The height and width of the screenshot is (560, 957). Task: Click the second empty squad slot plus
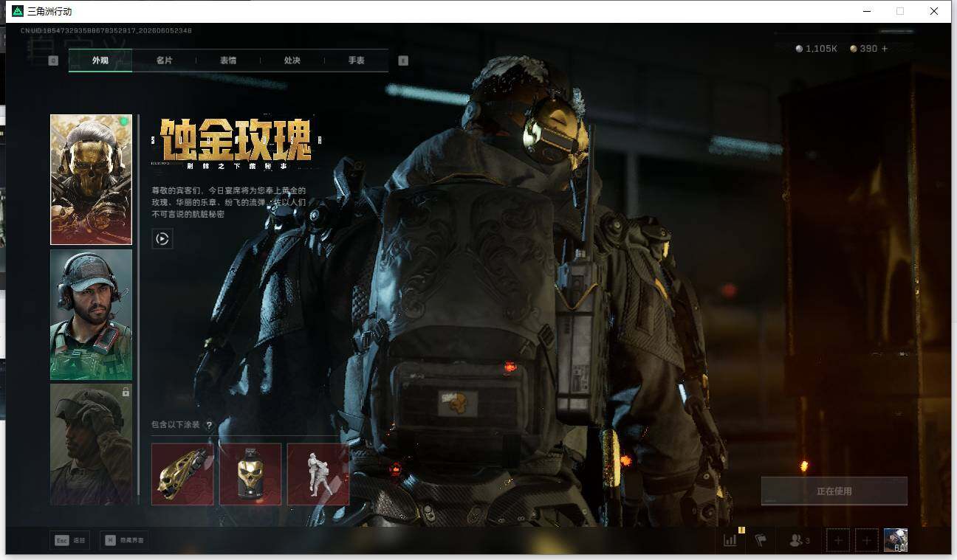pos(867,541)
